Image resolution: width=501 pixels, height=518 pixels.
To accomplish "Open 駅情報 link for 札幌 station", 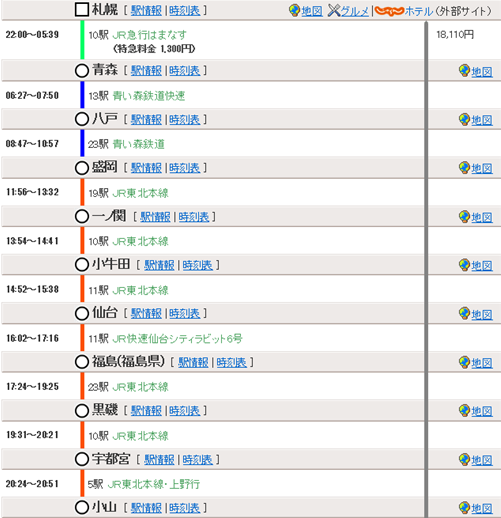I will click(x=146, y=10).
